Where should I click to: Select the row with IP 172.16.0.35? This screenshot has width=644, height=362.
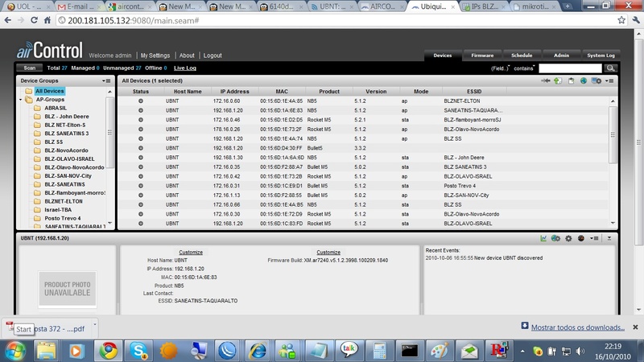tap(364, 167)
